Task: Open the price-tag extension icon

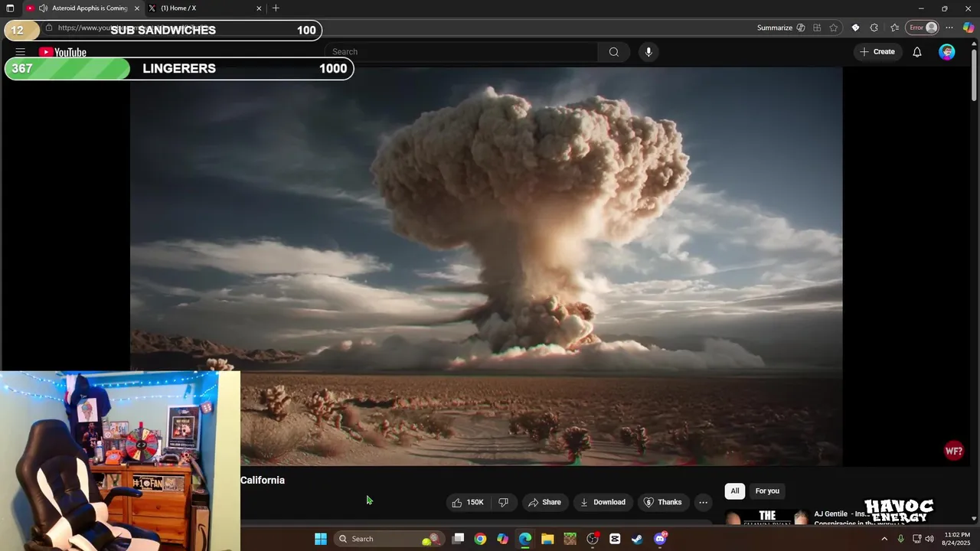Action: (x=855, y=28)
